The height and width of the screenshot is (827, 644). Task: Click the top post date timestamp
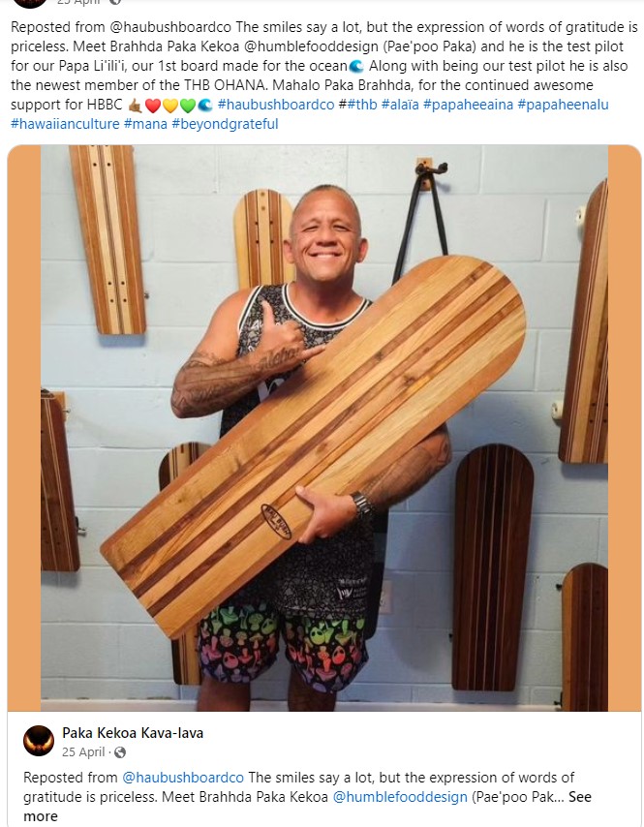point(78,2)
